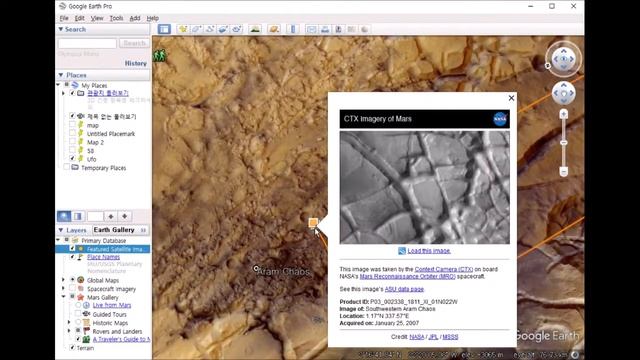The width and height of the screenshot is (640, 360).
Task: Click the zoom in plus button
Action: 564,114
